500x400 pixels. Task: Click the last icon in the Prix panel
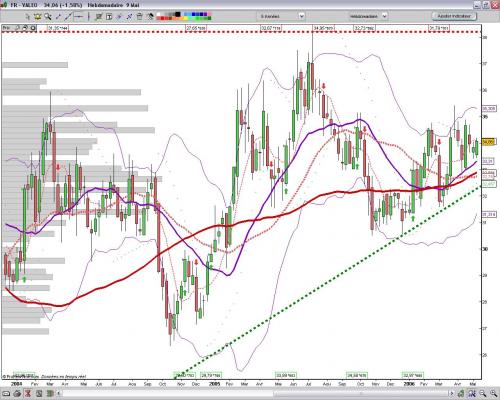click(33, 28)
